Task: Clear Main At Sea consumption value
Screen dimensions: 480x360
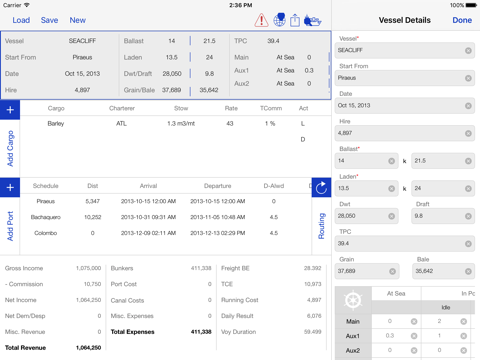Action: pos(414,321)
